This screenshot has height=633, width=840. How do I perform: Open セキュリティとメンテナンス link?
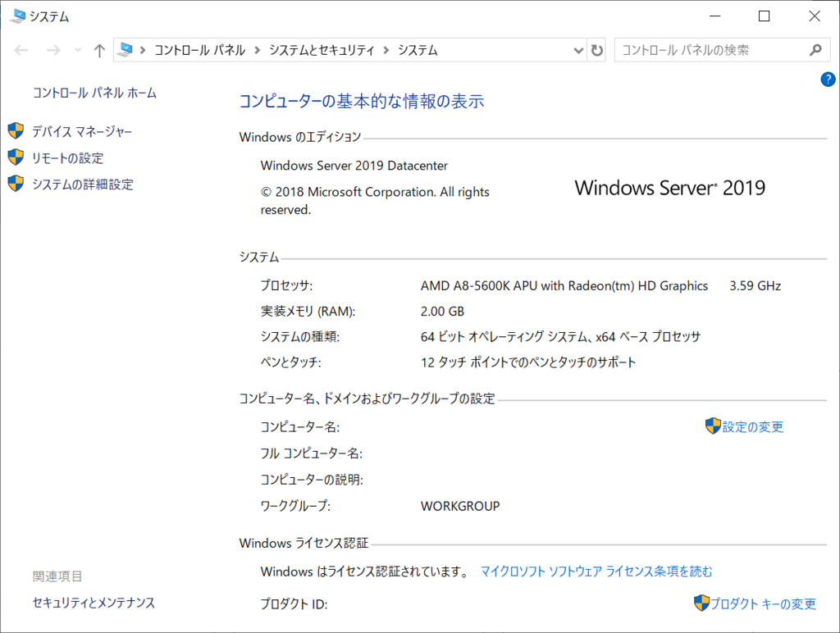(x=94, y=603)
